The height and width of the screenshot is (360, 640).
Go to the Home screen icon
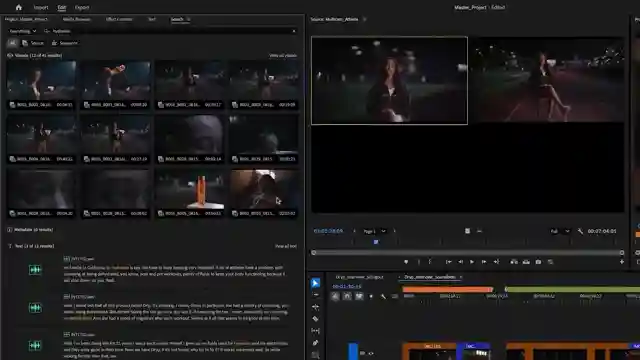(x=18, y=7)
